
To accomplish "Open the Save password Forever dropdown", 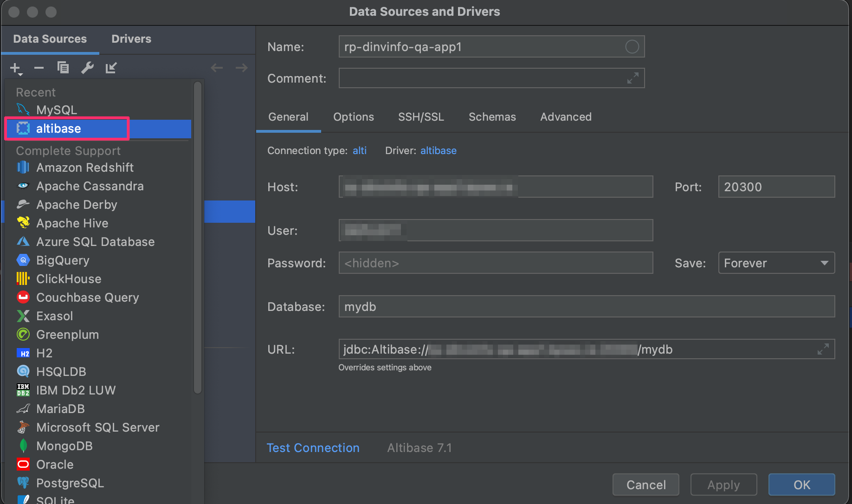I will click(776, 263).
